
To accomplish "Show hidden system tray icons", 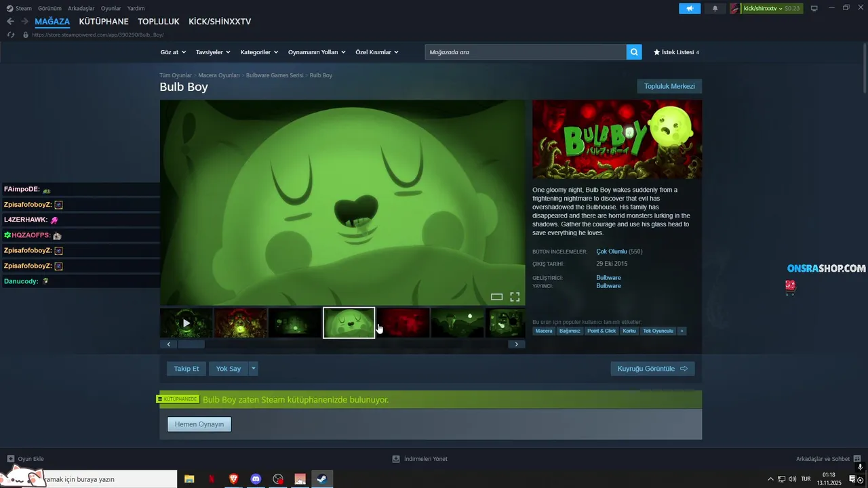I will 770,479.
